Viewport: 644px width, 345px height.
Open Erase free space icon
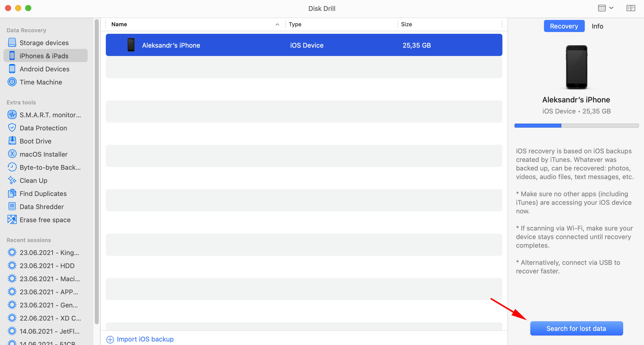coord(12,220)
